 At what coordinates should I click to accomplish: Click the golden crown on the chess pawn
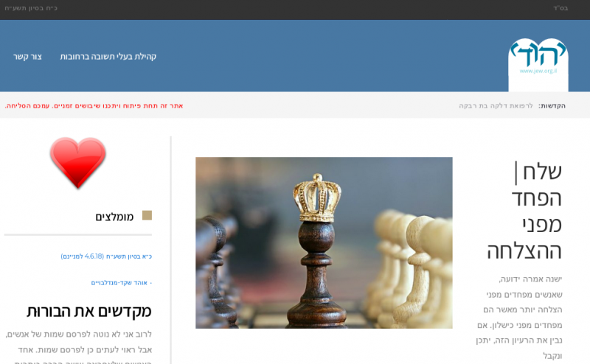pos(317,197)
